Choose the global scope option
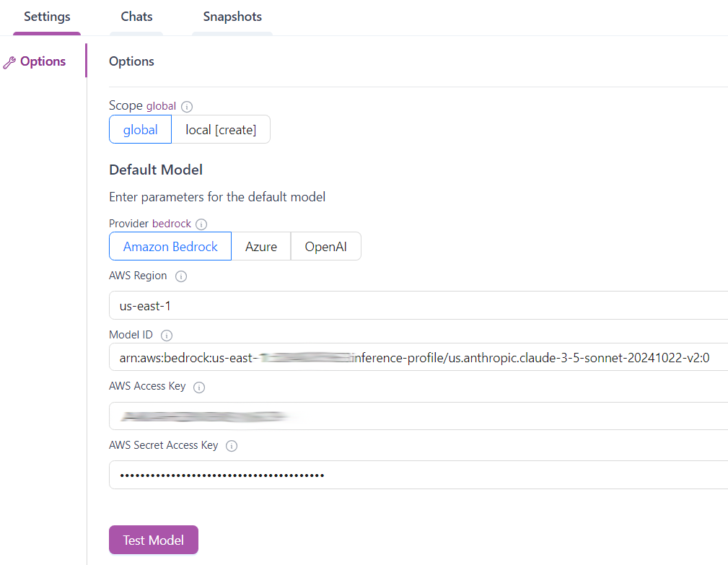 tap(140, 130)
